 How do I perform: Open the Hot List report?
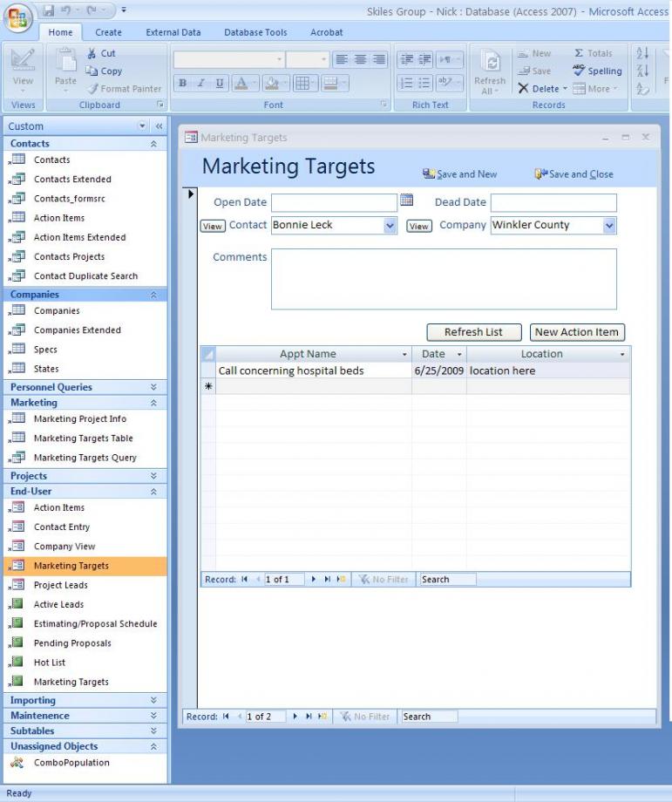tap(50, 663)
